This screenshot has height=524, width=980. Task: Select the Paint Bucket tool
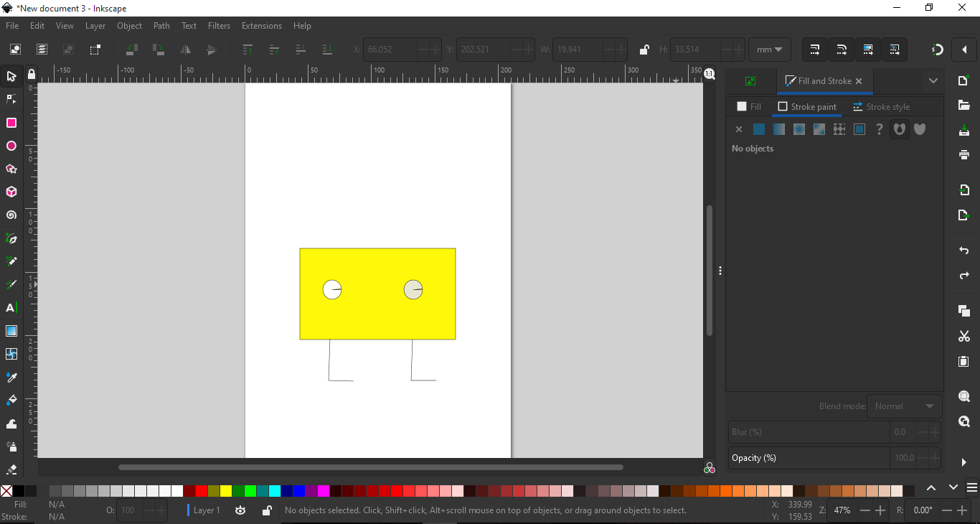pyautogui.click(x=11, y=401)
